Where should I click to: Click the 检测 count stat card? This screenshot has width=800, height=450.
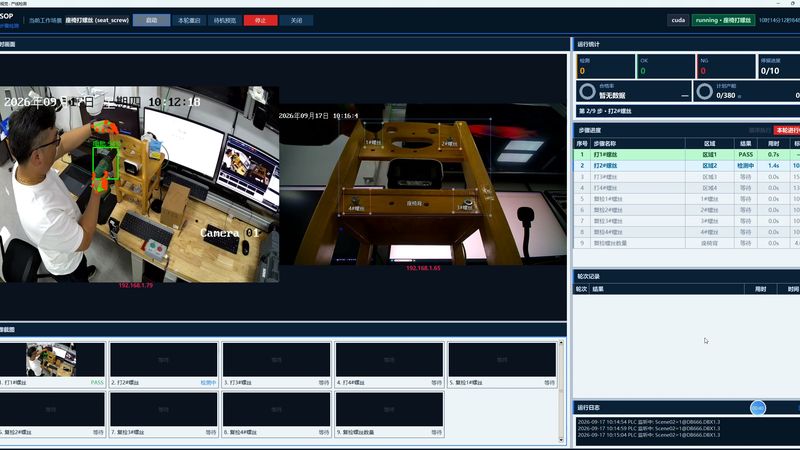coord(606,66)
